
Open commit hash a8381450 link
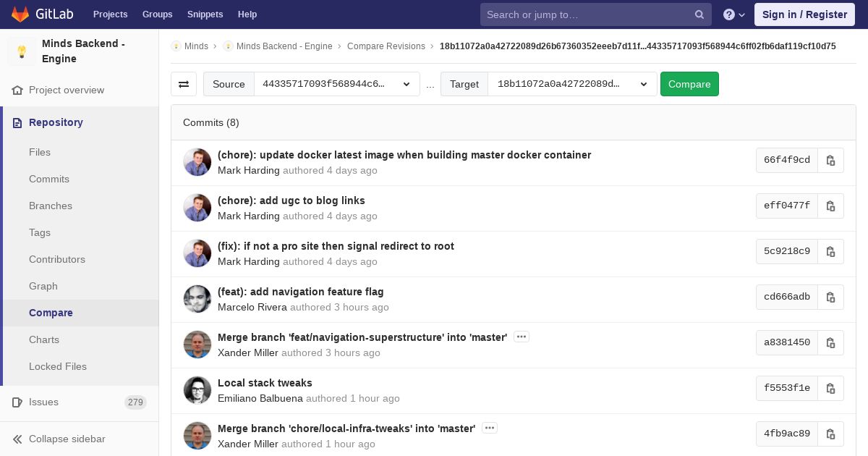point(787,342)
